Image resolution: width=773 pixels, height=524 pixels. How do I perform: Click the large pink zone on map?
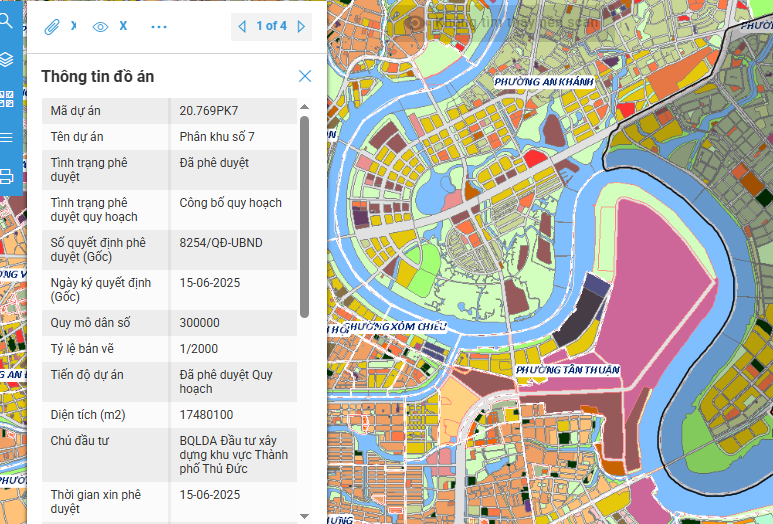(660, 270)
